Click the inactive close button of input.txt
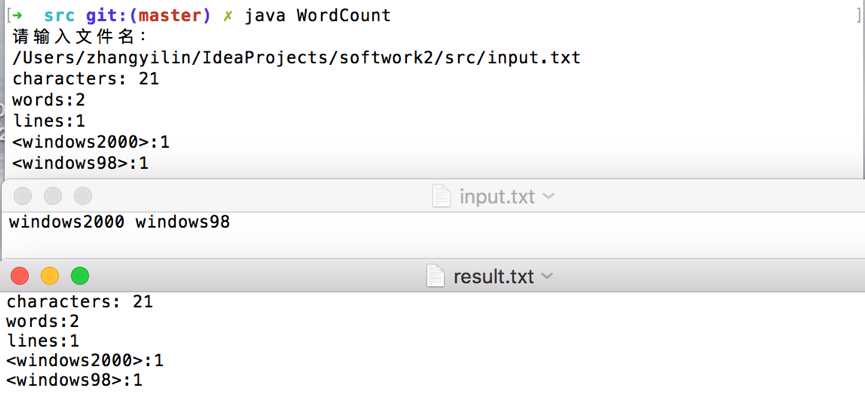The image size is (865, 416). tap(23, 196)
